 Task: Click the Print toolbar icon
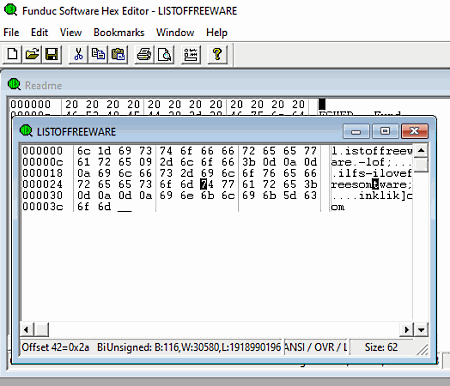click(x=144, y=54)
